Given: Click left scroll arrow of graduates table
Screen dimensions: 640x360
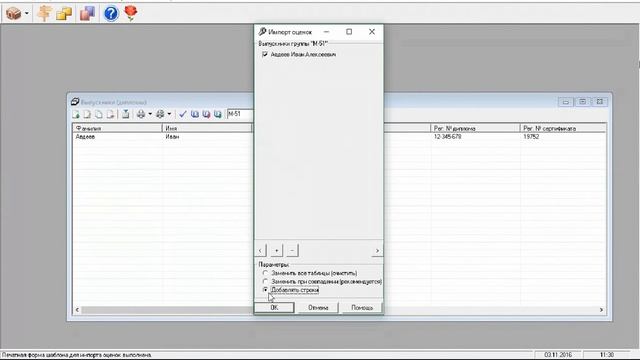Looking at the screenshot, I should [77, 310].
